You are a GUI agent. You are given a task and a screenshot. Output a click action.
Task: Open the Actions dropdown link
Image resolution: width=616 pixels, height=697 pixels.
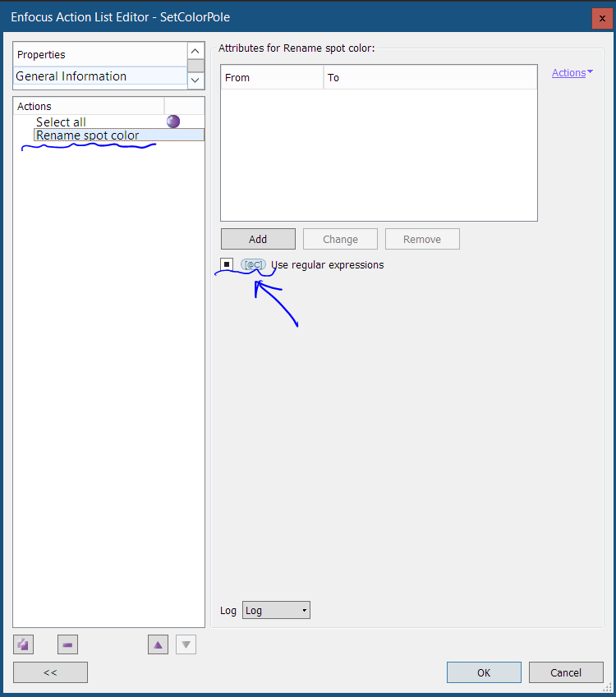[572, 72]
